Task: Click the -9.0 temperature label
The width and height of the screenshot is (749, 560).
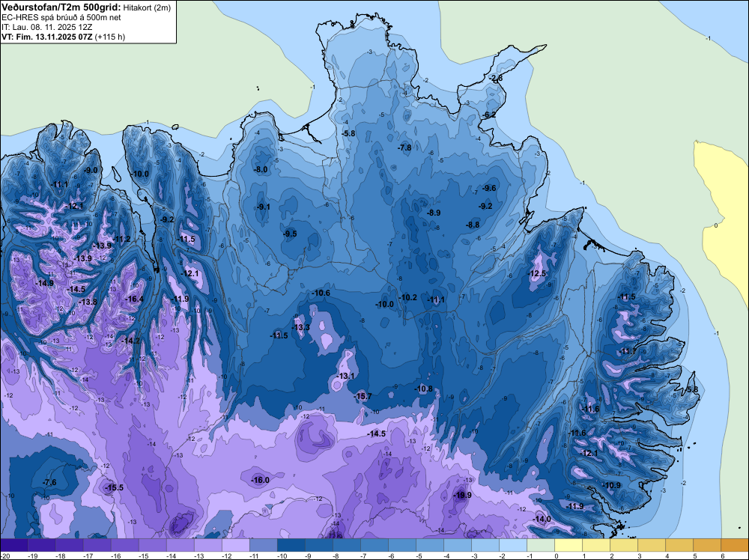Action: (91, 170)
